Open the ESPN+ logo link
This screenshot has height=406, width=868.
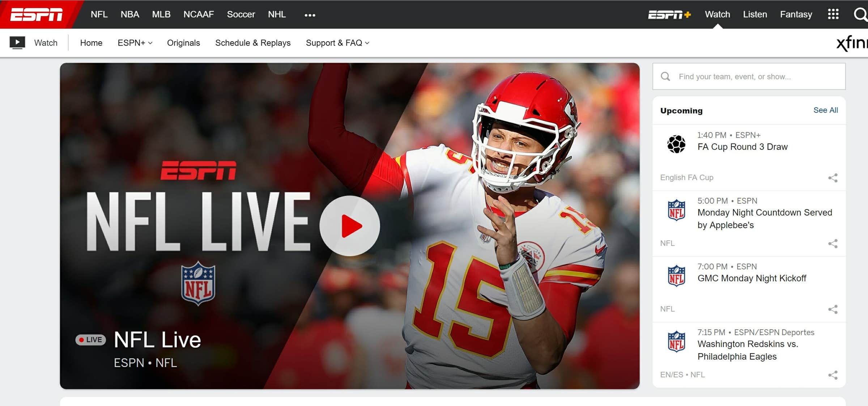pos(669,14)
